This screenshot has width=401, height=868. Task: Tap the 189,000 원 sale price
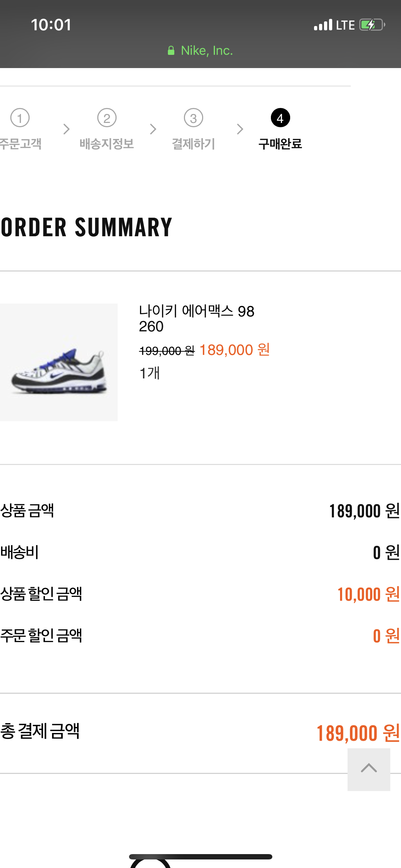pyautogui.click(x=235, y=350)
